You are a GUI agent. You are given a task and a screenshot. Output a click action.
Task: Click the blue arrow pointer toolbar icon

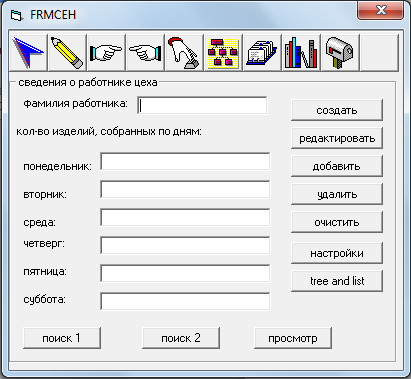pos(29,52)
